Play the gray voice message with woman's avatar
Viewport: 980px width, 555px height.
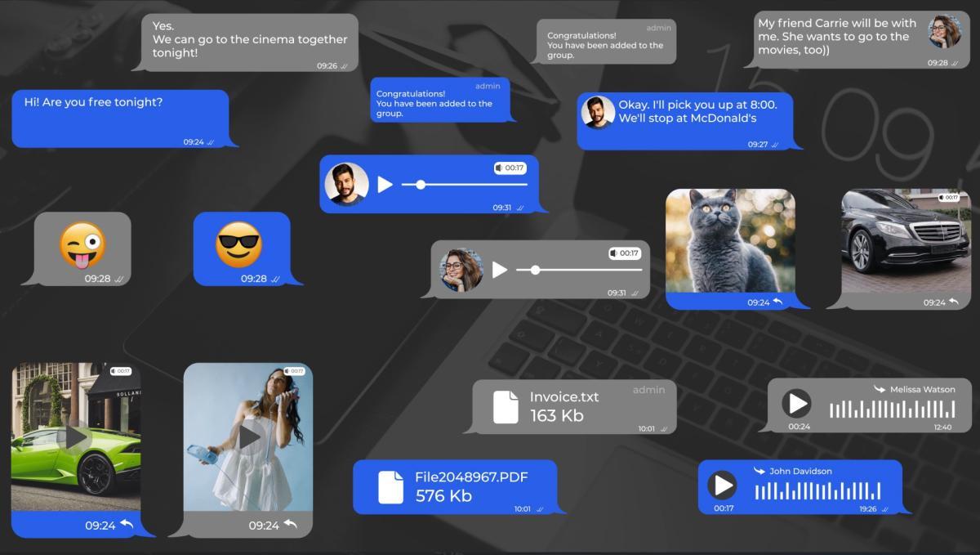tap(500, 270)
